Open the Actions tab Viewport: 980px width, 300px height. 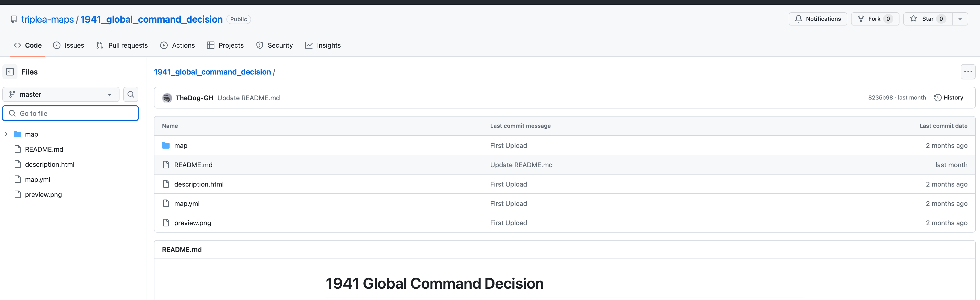click(x=178, y=45)
